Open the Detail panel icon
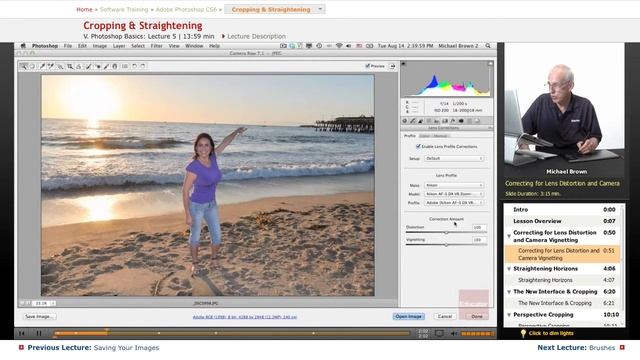The width and height of the screenshot is (640, 360). coord(420,121)
